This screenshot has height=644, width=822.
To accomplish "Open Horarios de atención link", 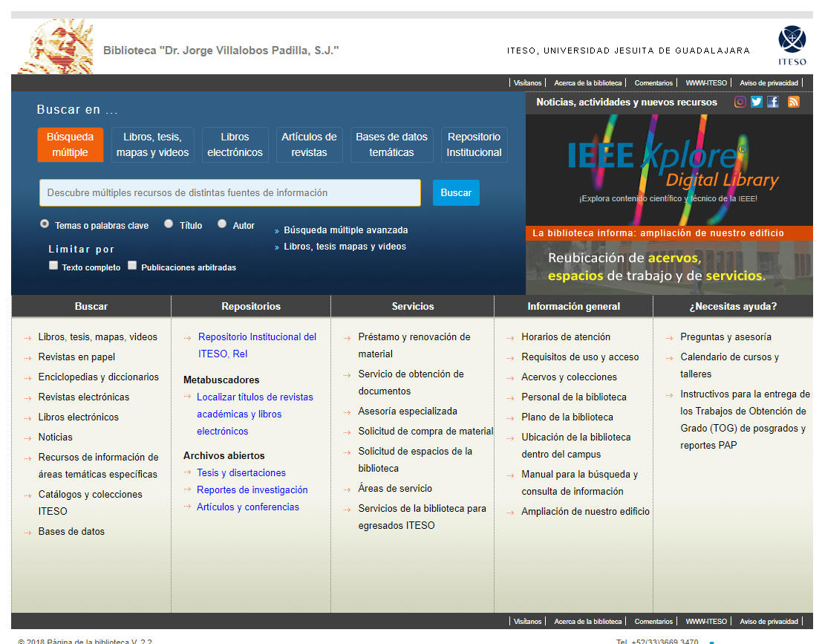I will pyautogui.click(x=566, y=336).
